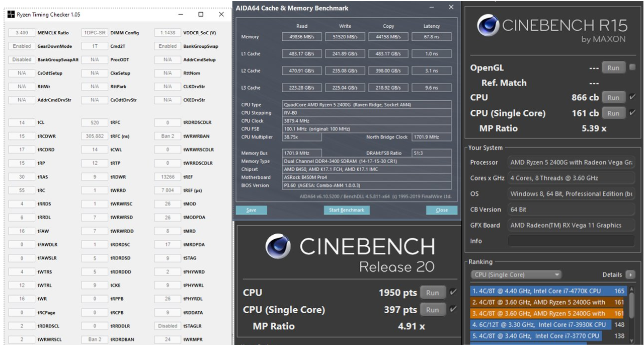Select ranking row Intel Core i7-4770K CPU

pos(549,291)
